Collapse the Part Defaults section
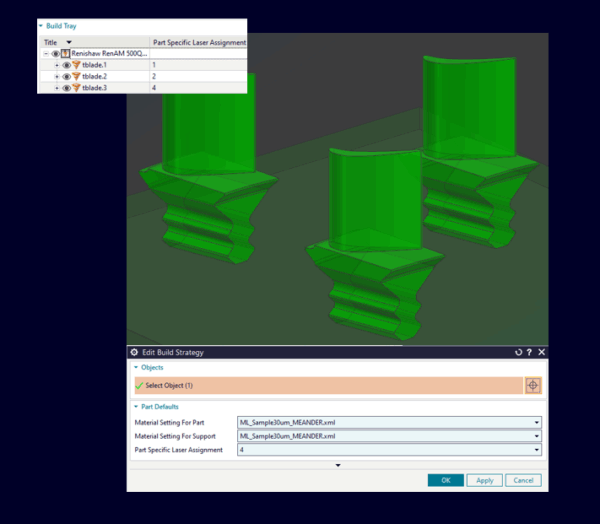The height and width of the screenshot is (524, 600). tap(135, 407)
